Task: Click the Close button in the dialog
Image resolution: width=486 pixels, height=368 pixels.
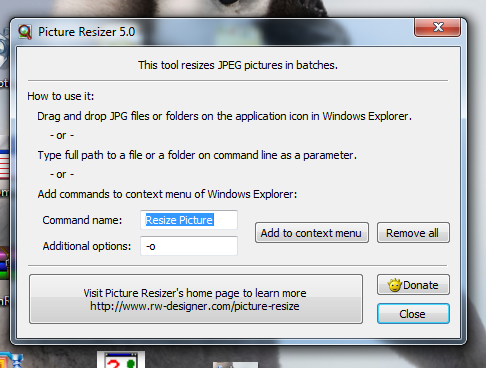Action: pyautogui.click(x=413, y=314)
